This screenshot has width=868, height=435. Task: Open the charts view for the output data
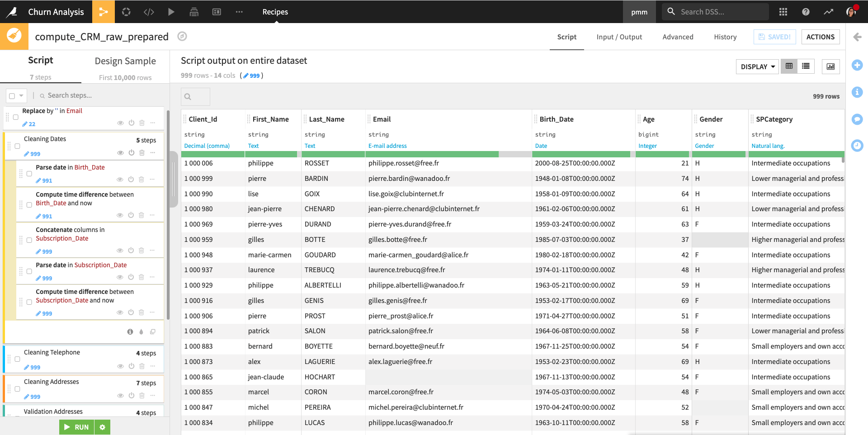[x=831, y=66]
